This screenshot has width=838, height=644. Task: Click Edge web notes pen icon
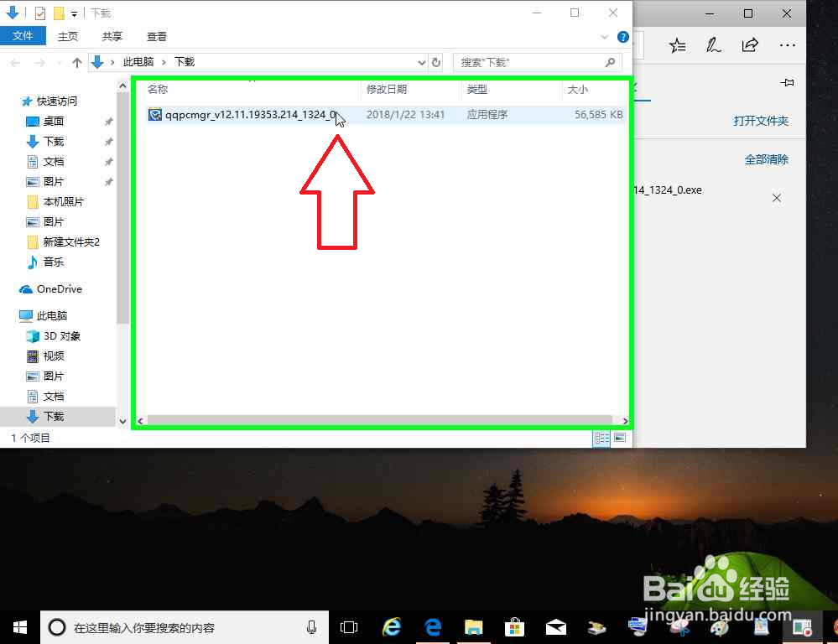[x=714, y=45]
